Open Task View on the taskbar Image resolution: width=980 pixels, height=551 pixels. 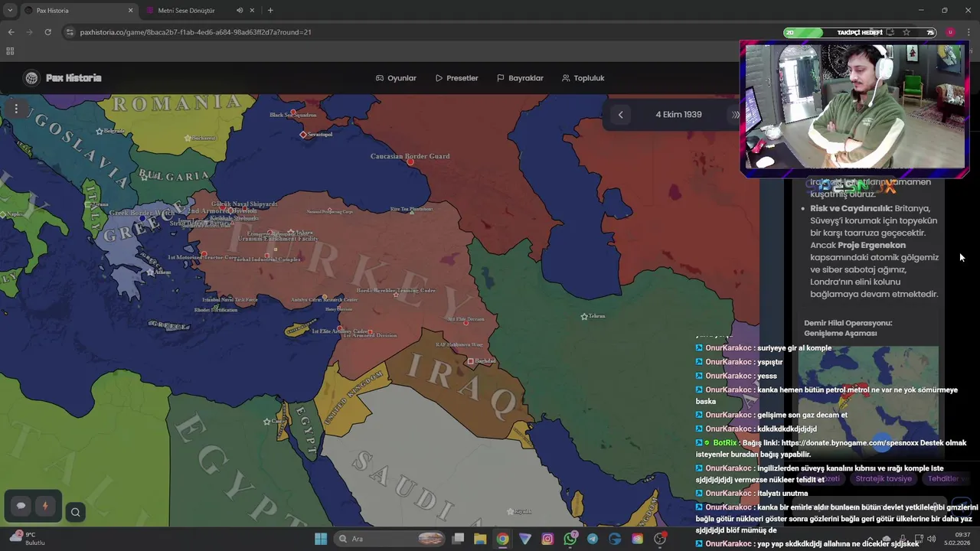pos(458,539)
